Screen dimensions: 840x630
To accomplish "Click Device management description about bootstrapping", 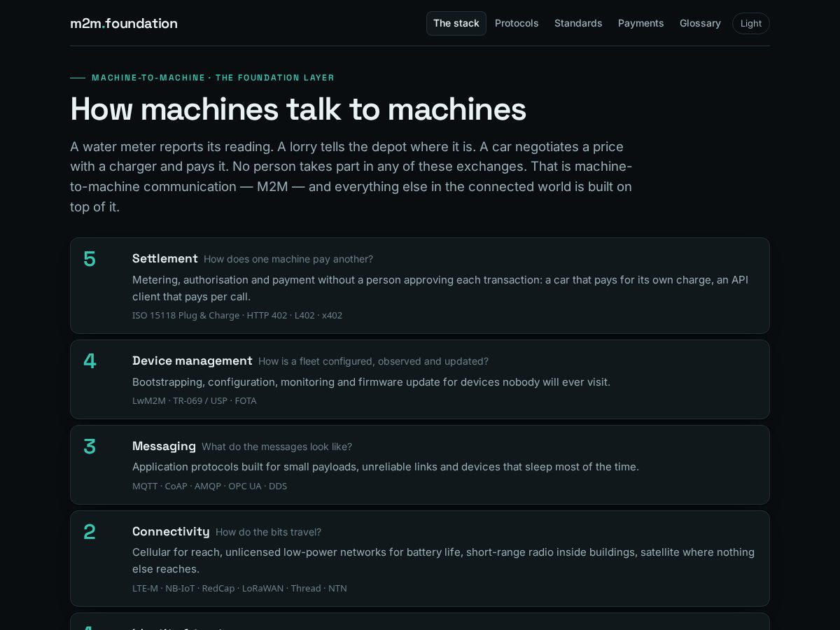I will pos(371,381).
